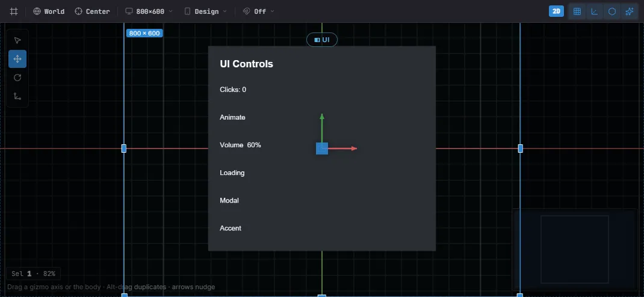
Task: Click the right edge resize handle
Action: (x=521, y=148)
